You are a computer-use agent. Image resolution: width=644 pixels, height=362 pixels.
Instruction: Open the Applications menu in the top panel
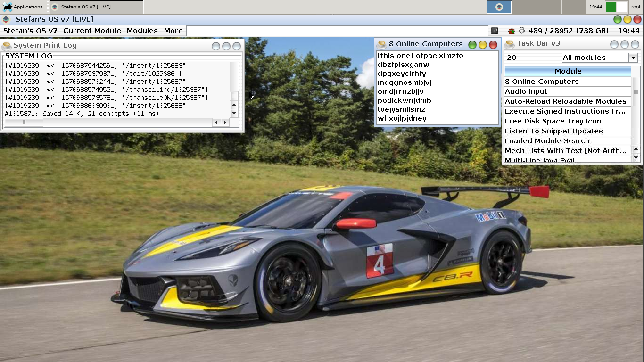[x=23, y=7]
